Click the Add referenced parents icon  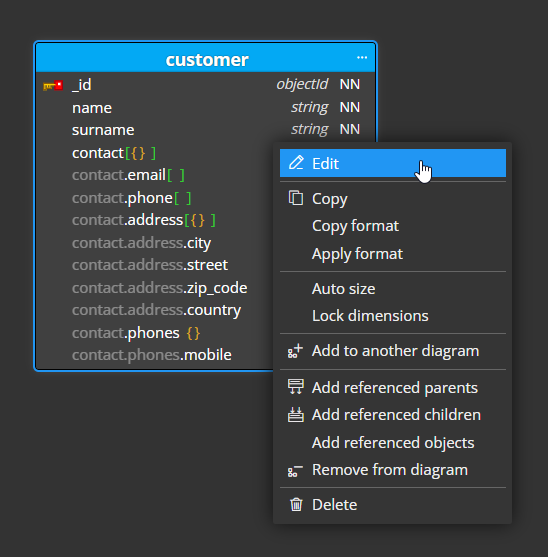click(295, 387)
